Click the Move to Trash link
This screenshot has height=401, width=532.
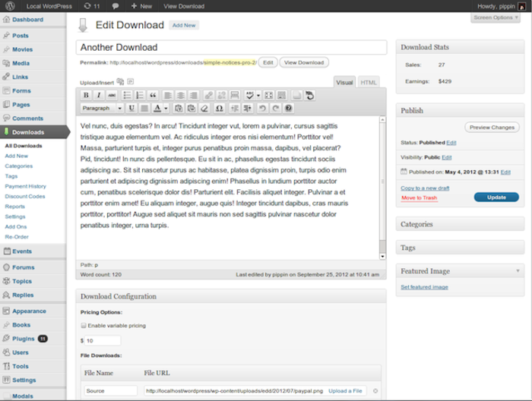tap(419, 197)
